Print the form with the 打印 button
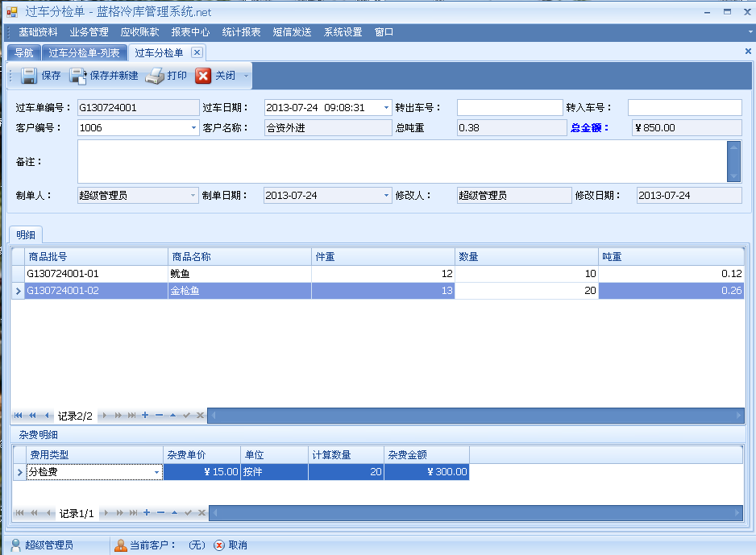The width and height of the screenshot is (756, 555). (166, 76)
